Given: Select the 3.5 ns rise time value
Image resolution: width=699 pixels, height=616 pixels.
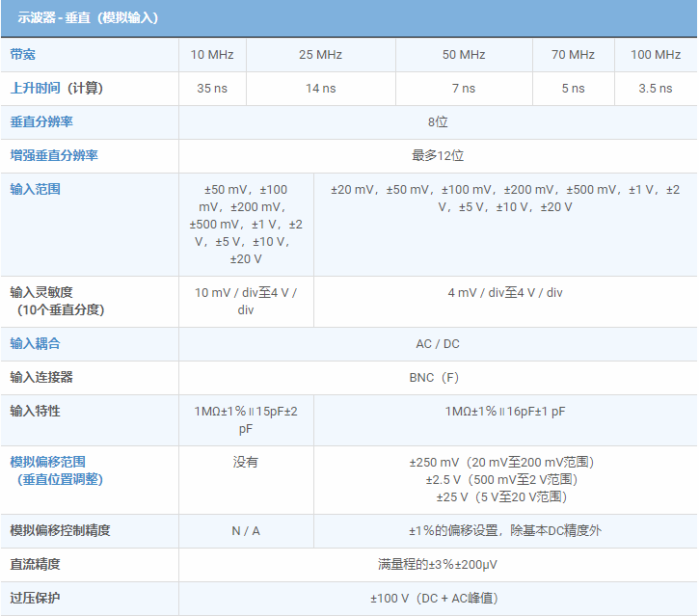Looking at the screenshot, I should point(656,89).
